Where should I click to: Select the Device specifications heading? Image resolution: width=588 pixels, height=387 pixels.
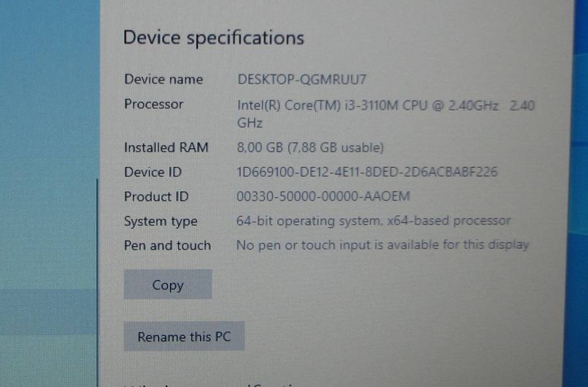(x=214, y=39)
